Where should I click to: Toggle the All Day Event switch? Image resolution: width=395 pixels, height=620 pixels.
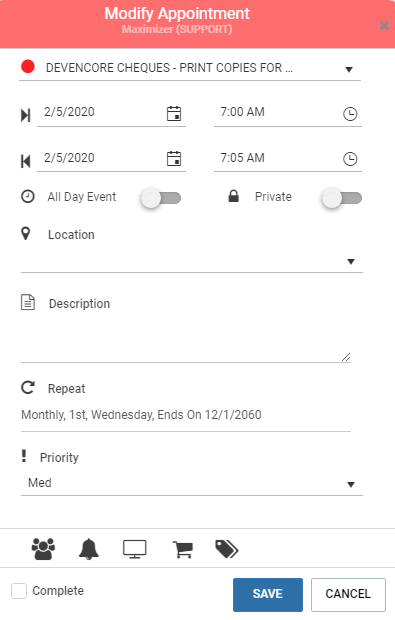click(x=161, y=198)
